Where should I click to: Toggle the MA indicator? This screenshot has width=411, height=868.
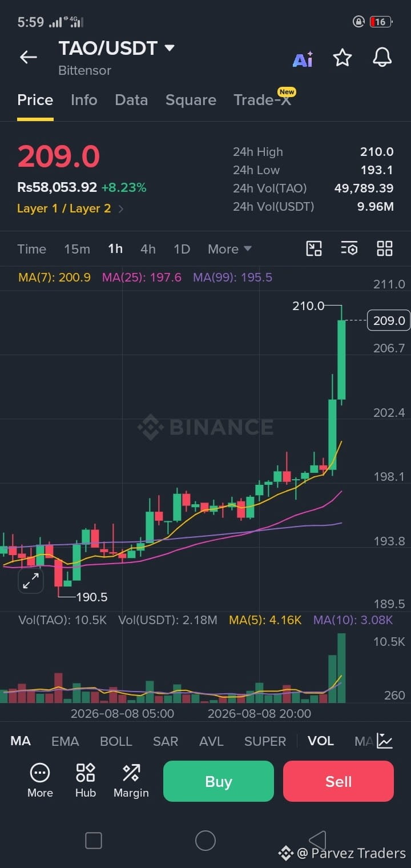pyautogui.click(x=21, y=741)
